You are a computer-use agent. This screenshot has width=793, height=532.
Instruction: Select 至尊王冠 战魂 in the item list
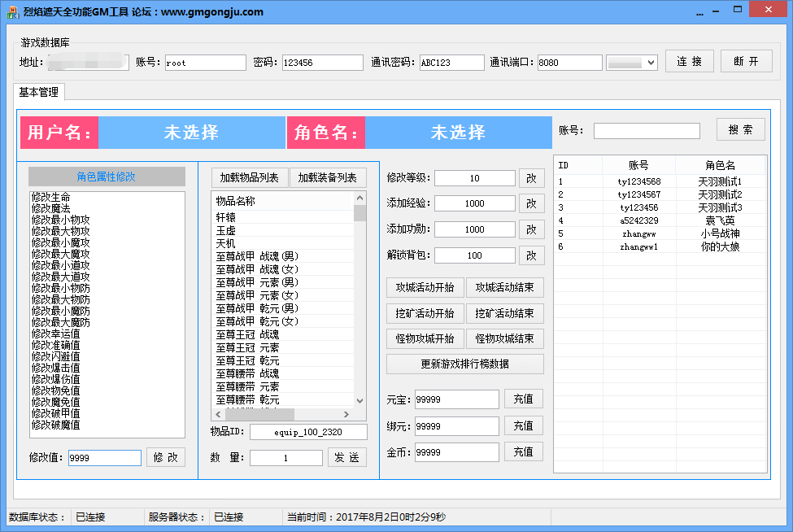[247, 334]
